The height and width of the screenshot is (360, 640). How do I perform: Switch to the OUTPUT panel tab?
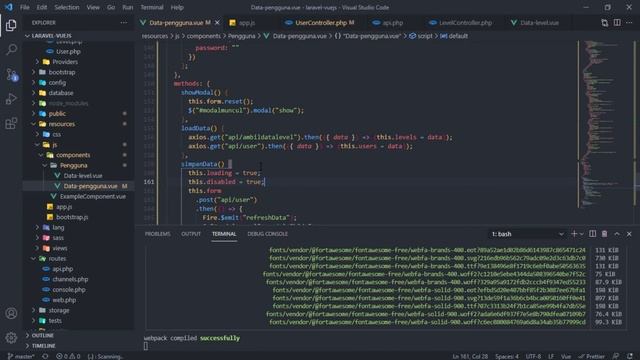[x=191, y=234]
